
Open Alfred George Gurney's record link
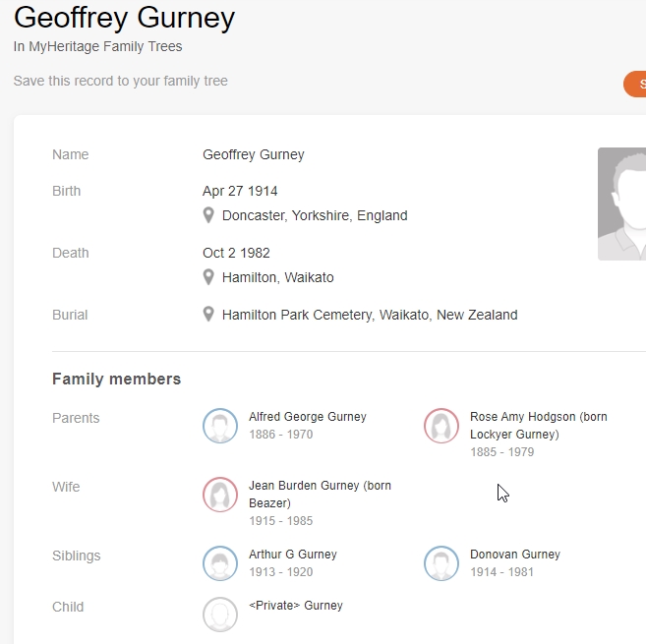[x=308, y=417]
